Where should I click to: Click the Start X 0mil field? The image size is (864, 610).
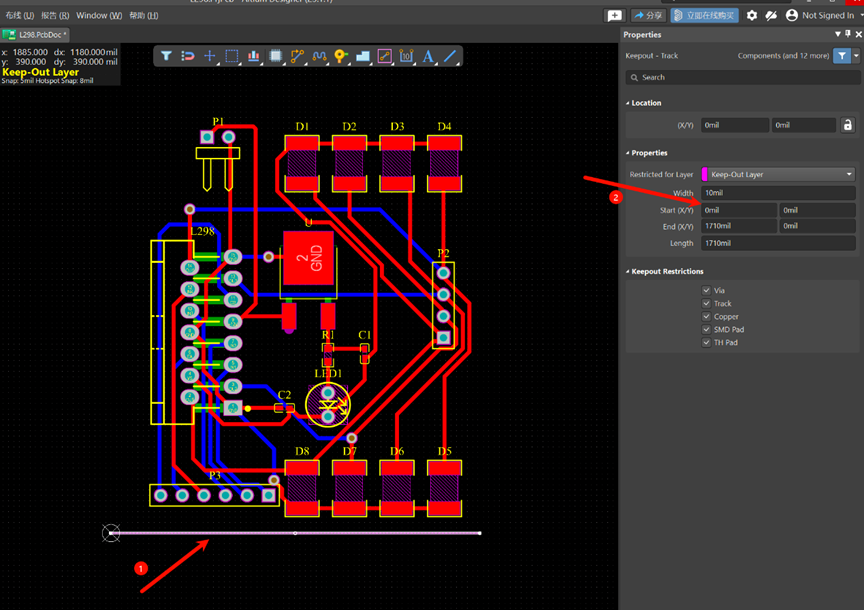tap(738, 210)
